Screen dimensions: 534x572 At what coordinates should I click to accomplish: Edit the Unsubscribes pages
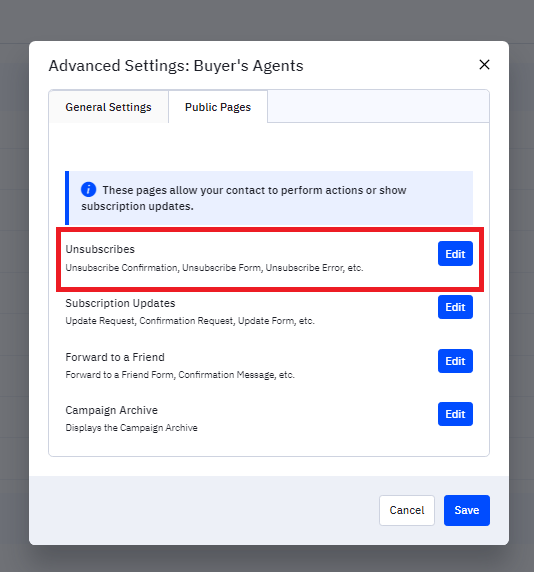coord(455,254)
